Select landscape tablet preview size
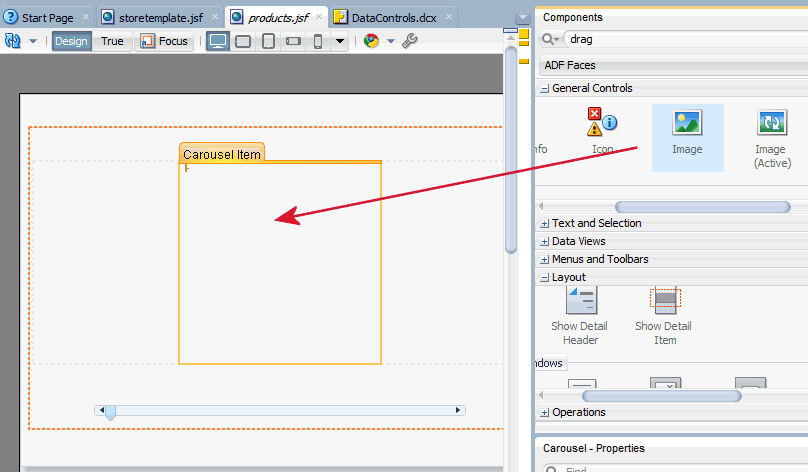Screen dimensions: 808x472 243,41
